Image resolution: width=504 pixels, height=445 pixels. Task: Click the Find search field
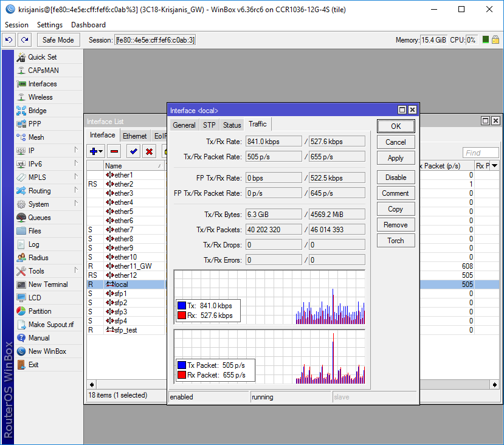point(480,153)
